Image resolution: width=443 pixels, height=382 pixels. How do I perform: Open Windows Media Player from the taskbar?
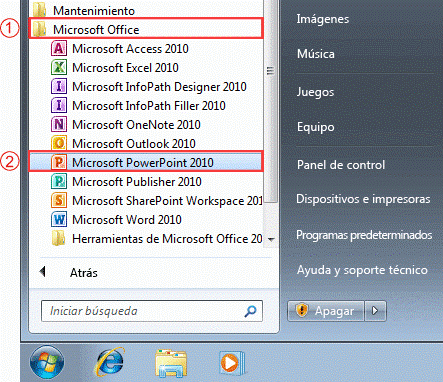click(x=232, y=363)
